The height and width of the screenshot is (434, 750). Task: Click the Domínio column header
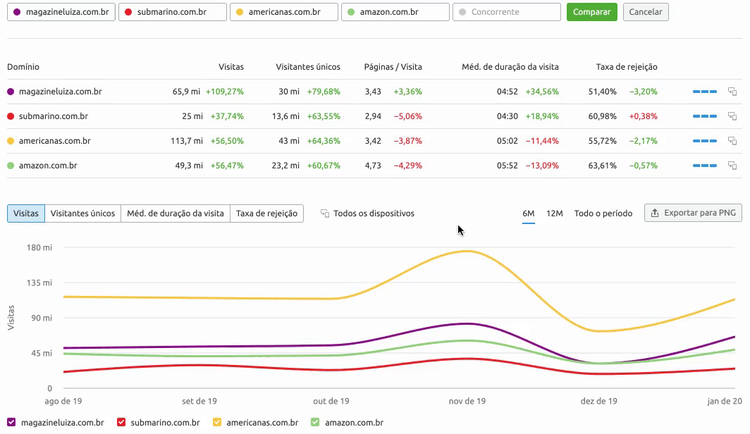23,67
